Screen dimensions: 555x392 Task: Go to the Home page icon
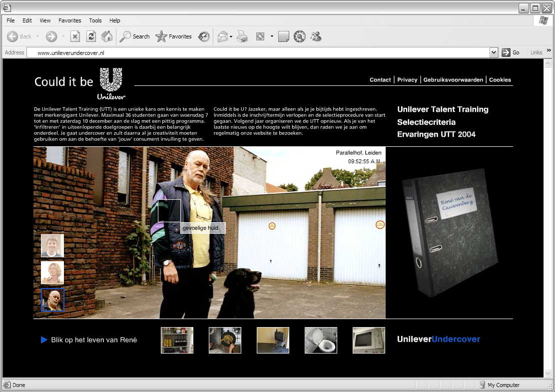click(107, 36)
